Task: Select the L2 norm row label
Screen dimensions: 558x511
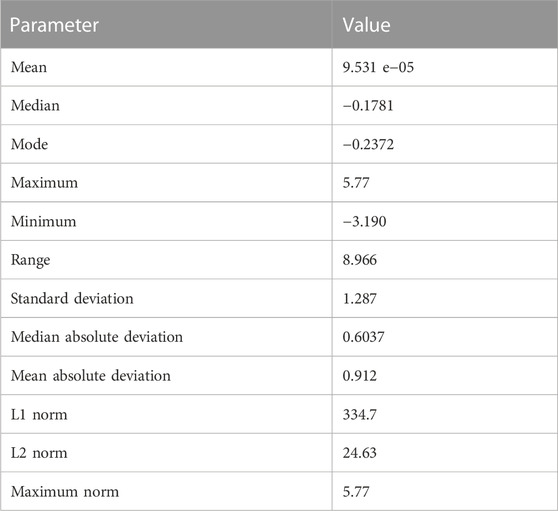Action: pos(39,453)
